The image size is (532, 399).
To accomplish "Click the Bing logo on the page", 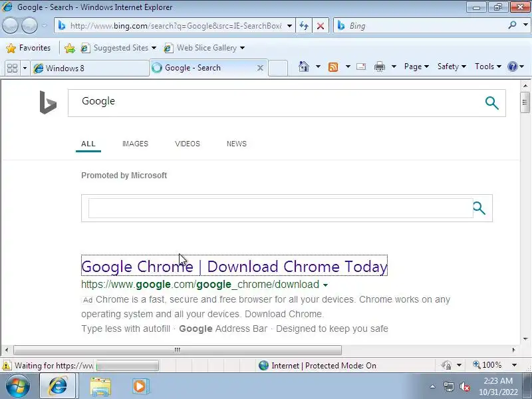I will pos(48,102).
